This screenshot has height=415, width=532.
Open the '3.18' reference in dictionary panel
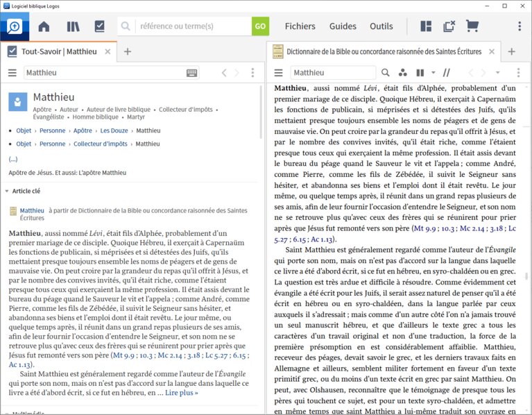coord(497,228)
